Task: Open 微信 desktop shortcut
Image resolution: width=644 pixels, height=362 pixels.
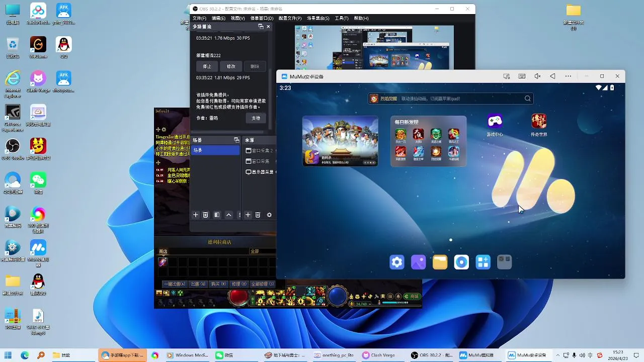Action: [x=38, y=183]
